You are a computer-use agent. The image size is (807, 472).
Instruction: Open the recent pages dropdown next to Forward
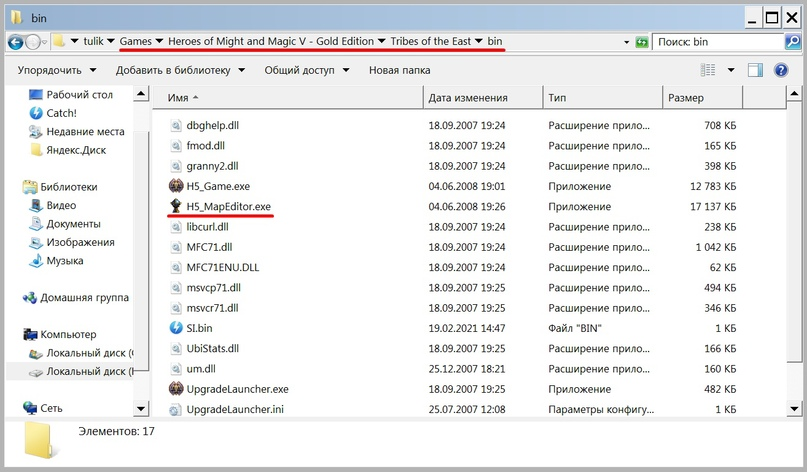coord(44,42)
